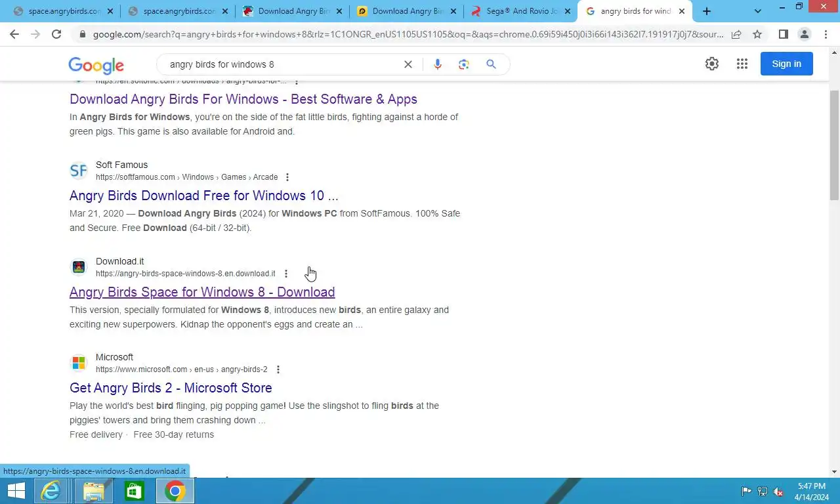Open more options for Download.it result
The image size is (840, 504).
(x=285, y=274)
